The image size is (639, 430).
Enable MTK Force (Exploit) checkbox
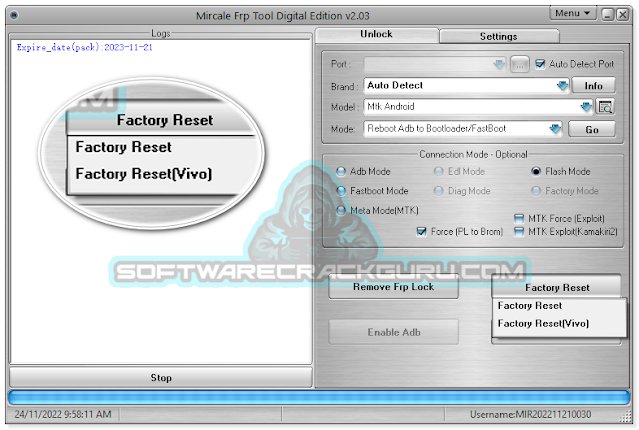point(519,219)
